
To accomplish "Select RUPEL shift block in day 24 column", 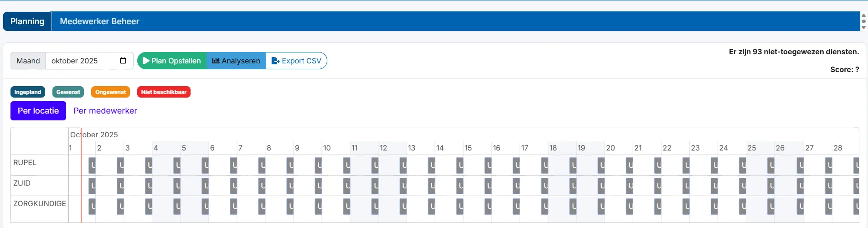I will (742, 165).
